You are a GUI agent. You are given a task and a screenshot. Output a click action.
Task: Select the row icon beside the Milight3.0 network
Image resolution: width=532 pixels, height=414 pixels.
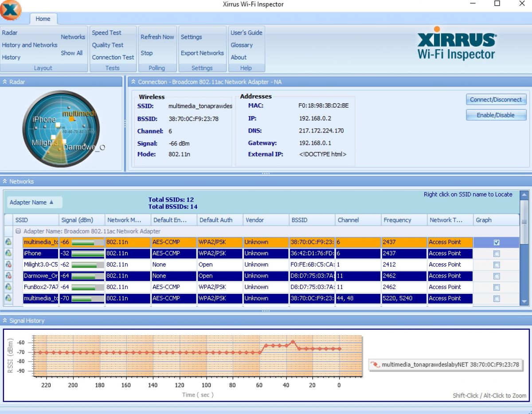[x=8, y=265]
